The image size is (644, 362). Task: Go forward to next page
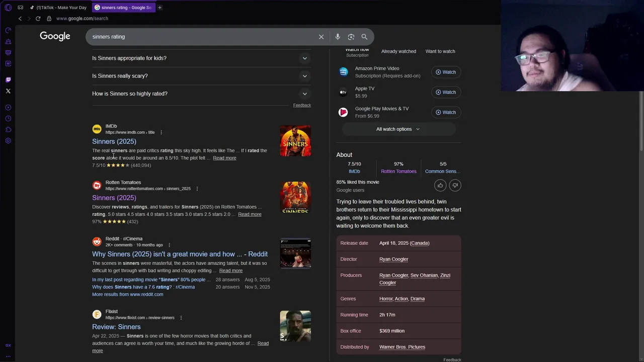tap(29, 19)
